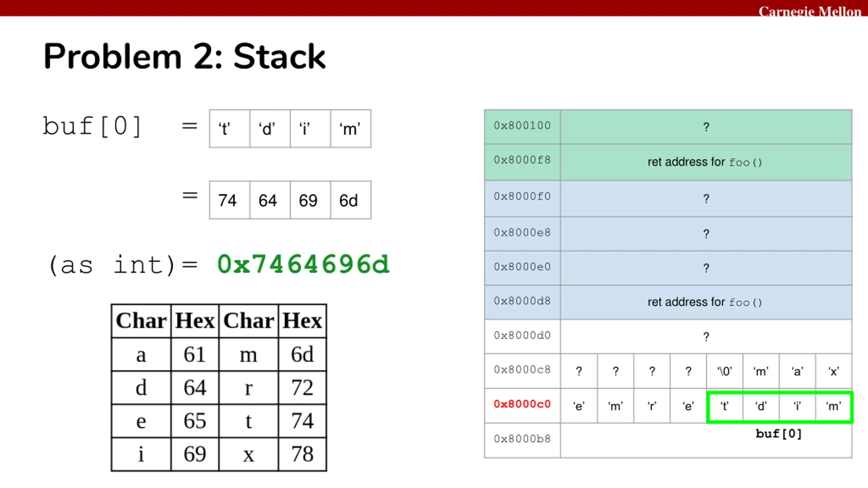Select the 0x8000b8 address cell
Viewport: 868px width, 488px height.
click(x=522, y=440)
